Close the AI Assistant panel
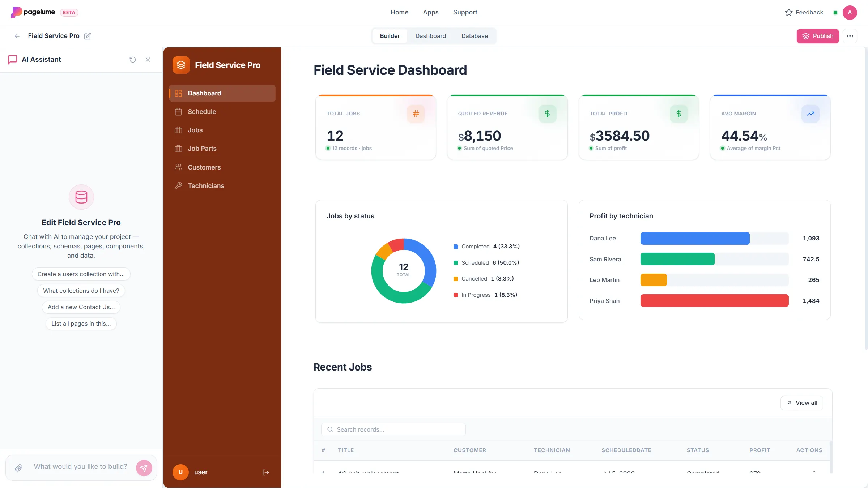868x488 pixels. [148, 60]
